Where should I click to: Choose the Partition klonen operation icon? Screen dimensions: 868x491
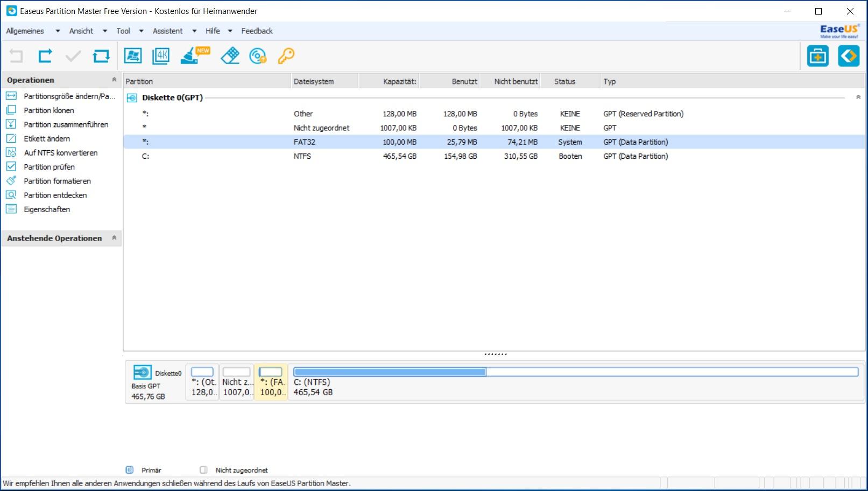pos(11,110)
